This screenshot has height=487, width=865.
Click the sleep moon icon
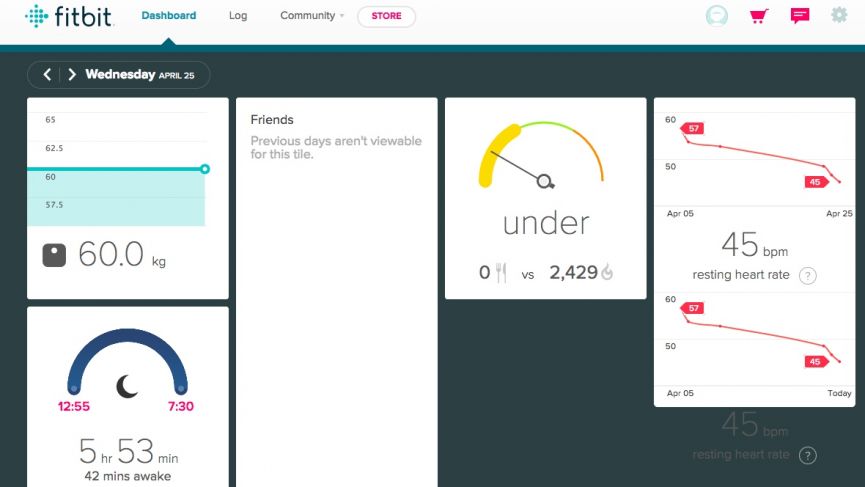pyautogui.click(x=127, y=385)
